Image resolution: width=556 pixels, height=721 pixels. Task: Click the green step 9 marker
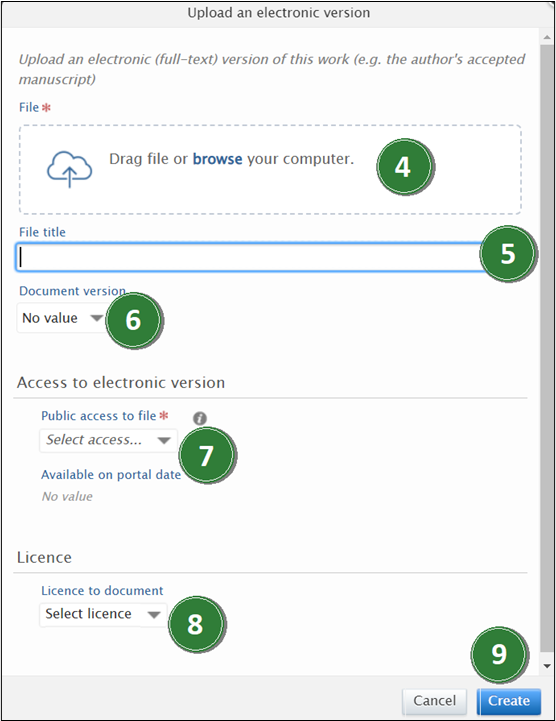click(499, 654)
